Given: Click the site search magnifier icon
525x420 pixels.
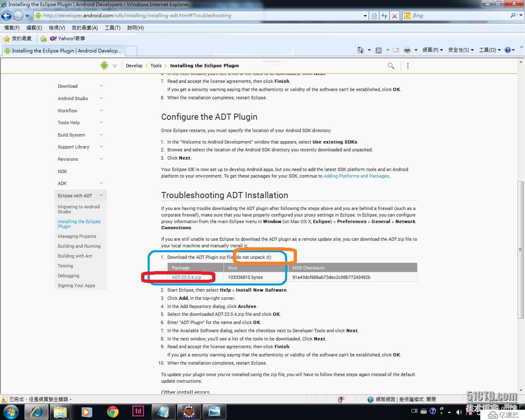Looking at the screenshot, I should pyautogui.click(x=391, y=66).
